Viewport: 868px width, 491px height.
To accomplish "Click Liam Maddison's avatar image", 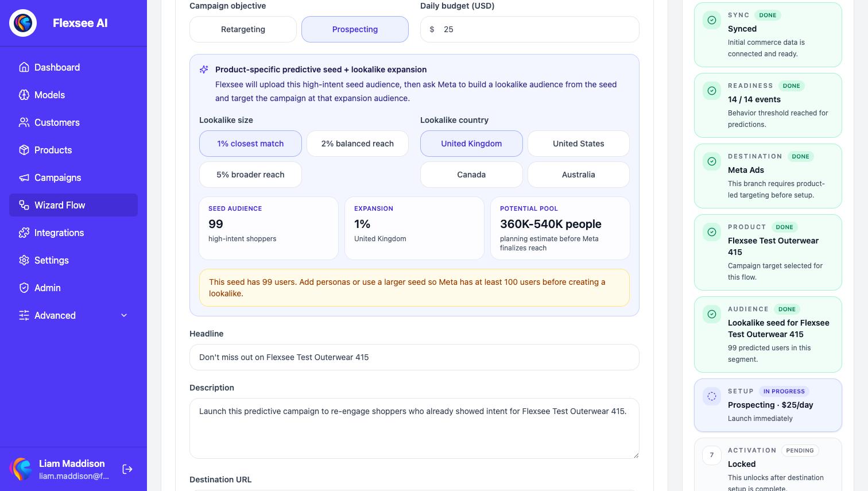I will [21, 469].
